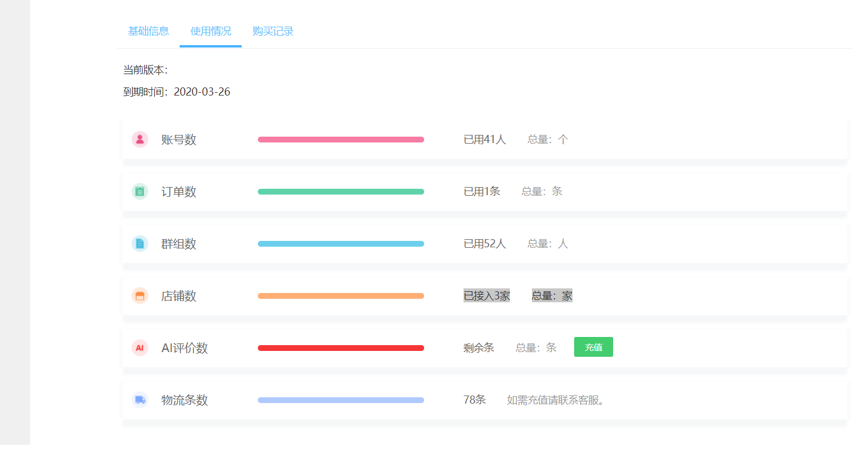868x454 pixels.
Task: Select the 使用情况 tab
Action: pos(210,31)
